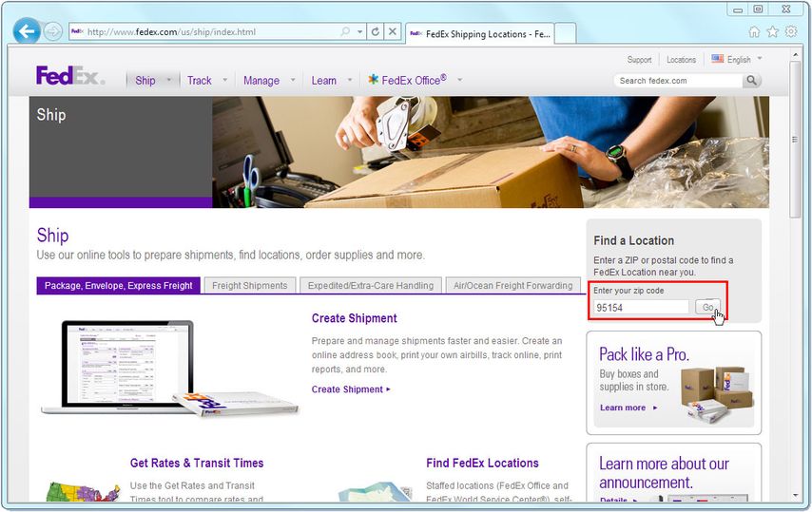Screen dimensions: 812x512
Task: Click the site search magnifier button
Action: 751,81
